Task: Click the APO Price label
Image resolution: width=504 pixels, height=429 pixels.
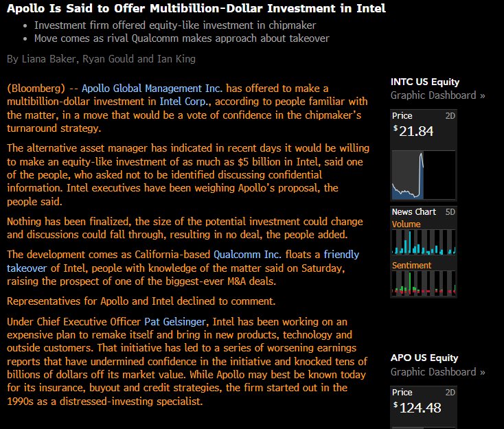Action: coord(402,393)
